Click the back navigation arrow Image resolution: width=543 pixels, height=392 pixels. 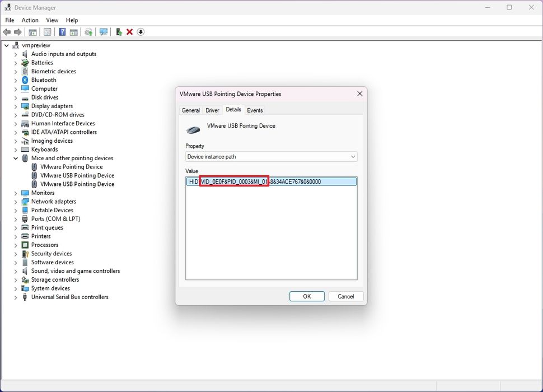(7, 32)
